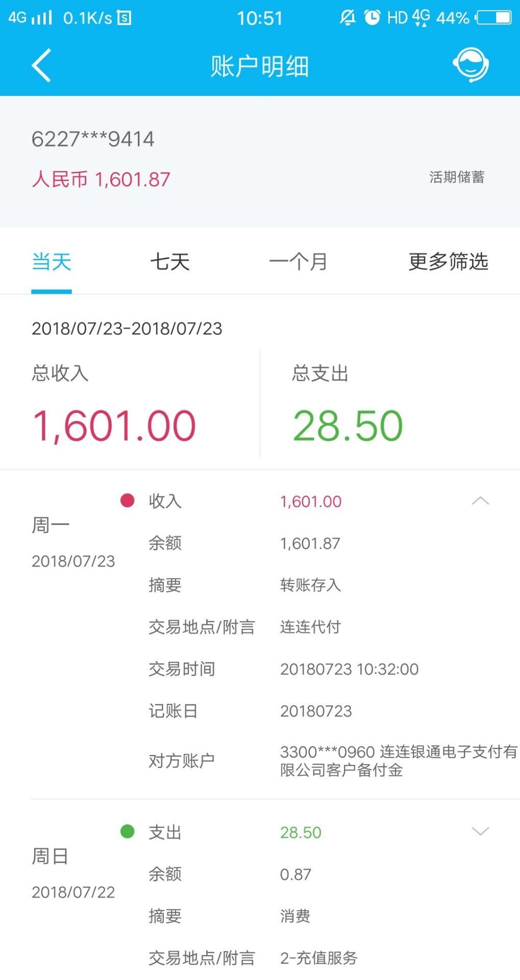Click the 支出 row label

click(x=165, y=832)
